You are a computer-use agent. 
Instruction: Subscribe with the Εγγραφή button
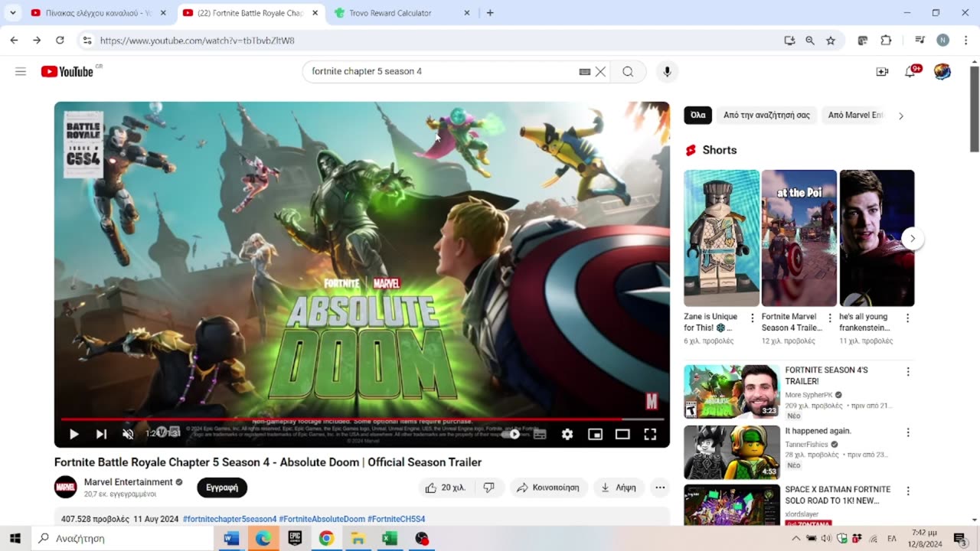click(222, 487)
